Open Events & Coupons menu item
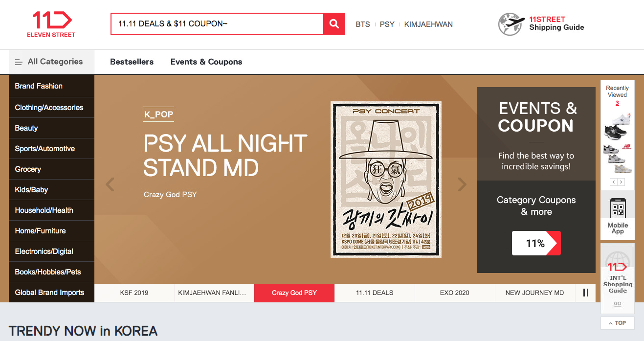This screenshot has width=644, height=341. (206, 62)
